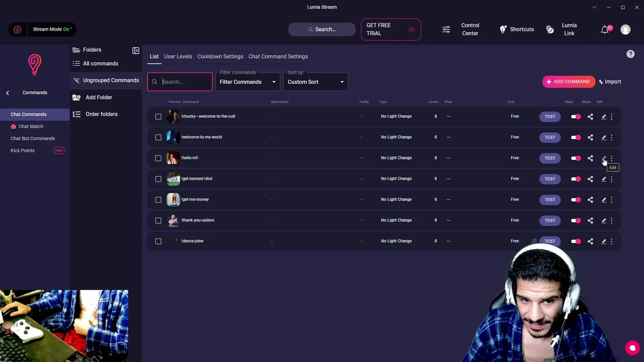Open more options for !hello-mf-

tap(612, 158)
